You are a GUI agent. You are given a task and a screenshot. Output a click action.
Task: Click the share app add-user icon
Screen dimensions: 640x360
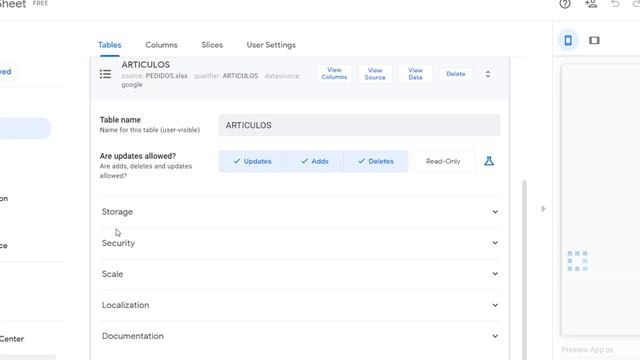(x=591, y=4)
